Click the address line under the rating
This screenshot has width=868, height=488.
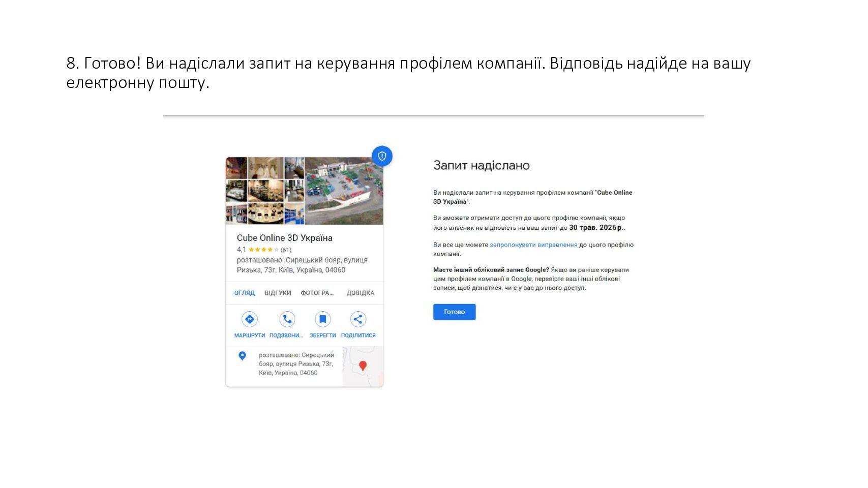coord(302,265)
